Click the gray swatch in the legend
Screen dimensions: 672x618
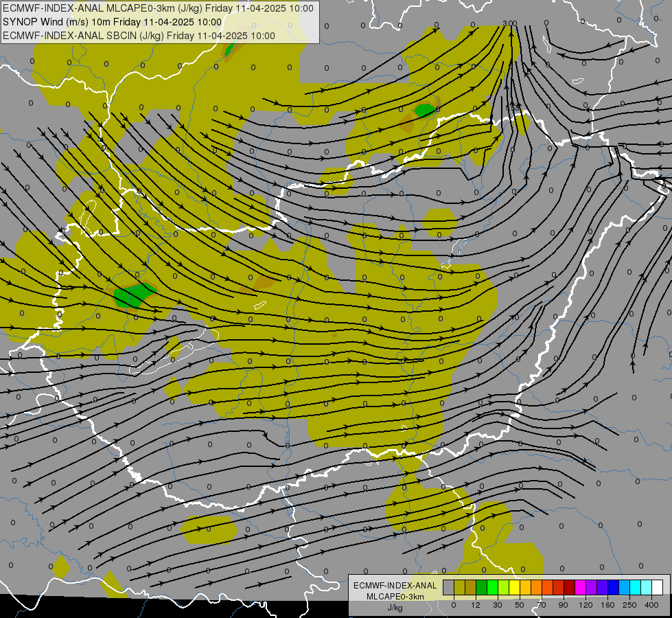pos(448,587)
